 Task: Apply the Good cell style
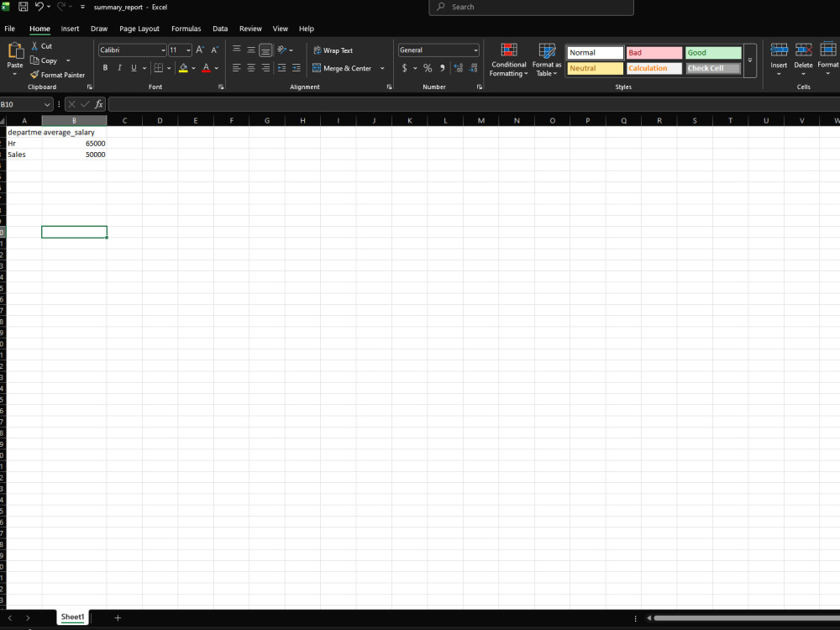(713, 52)
